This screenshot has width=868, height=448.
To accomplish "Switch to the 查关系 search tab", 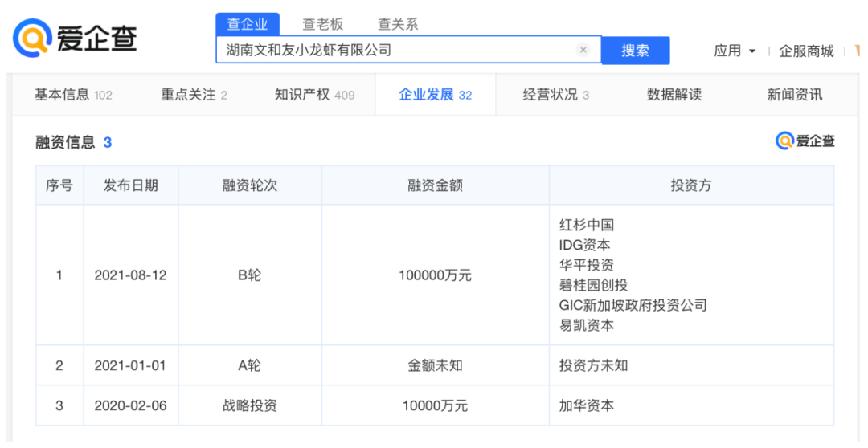I will (x=398, y=24).
